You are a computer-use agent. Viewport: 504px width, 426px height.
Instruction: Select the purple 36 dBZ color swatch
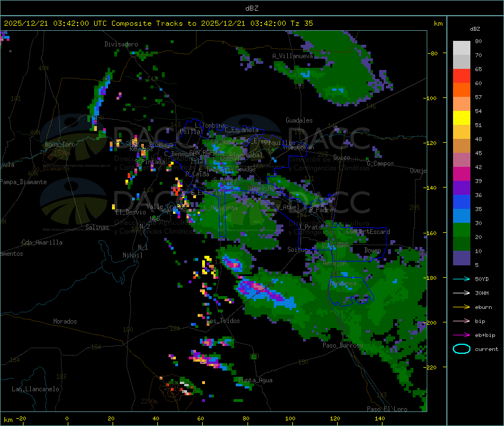pyautogui.click(x=461, y=188)
